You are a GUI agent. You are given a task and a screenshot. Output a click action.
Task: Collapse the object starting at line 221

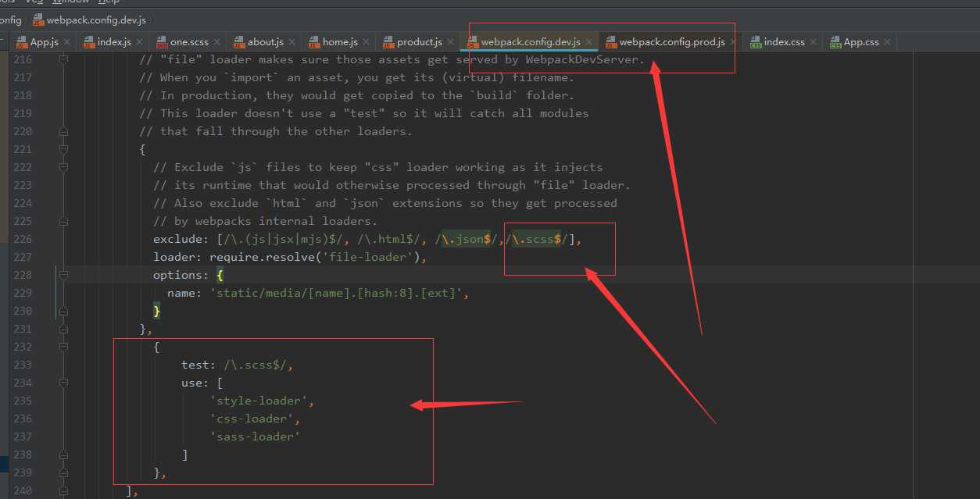point(64,149)
